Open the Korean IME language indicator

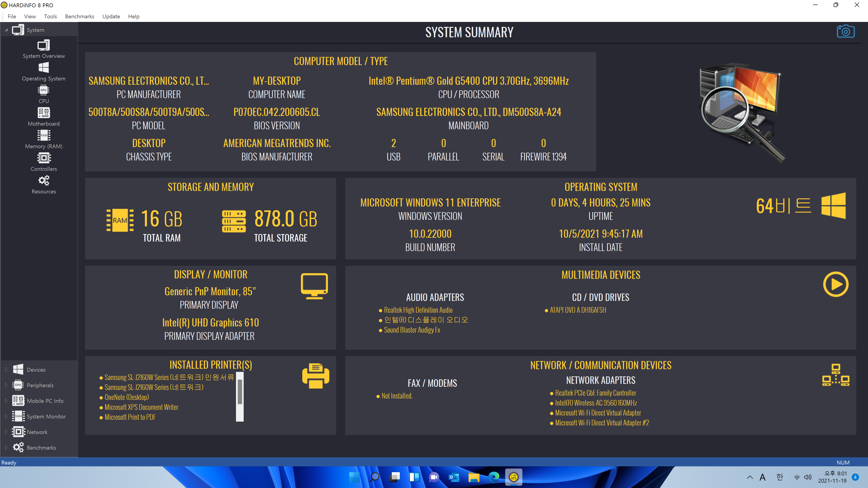tap(779, 477)
